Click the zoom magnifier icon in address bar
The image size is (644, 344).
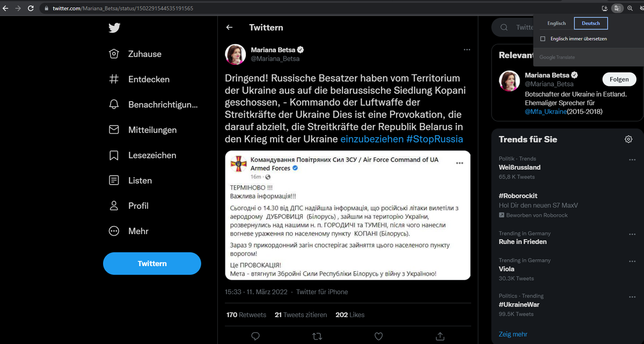point(630,8)
